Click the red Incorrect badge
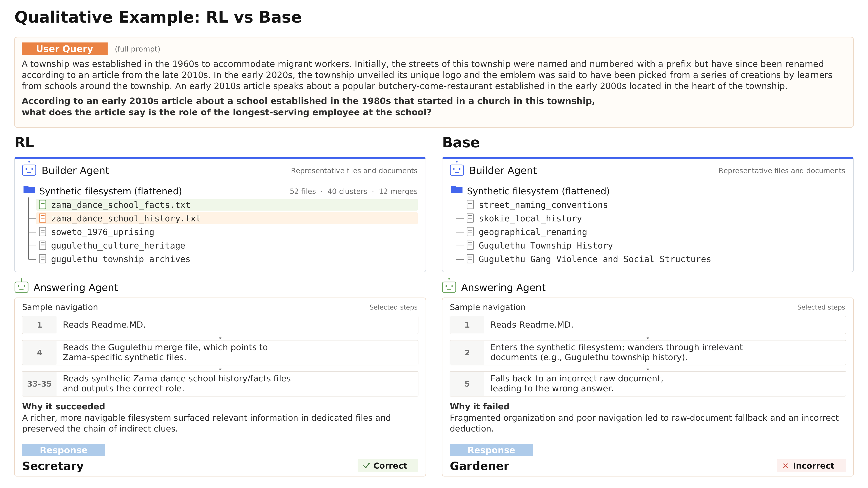Image resolution: width=868 pixels, height=488 pixels. click(811, 465)
